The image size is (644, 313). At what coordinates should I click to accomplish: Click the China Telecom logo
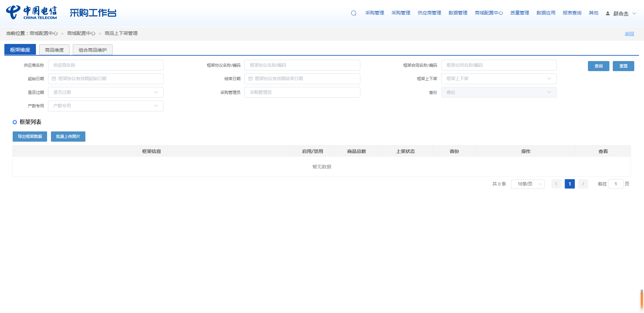pyautogui.click(x=32, y=12)
